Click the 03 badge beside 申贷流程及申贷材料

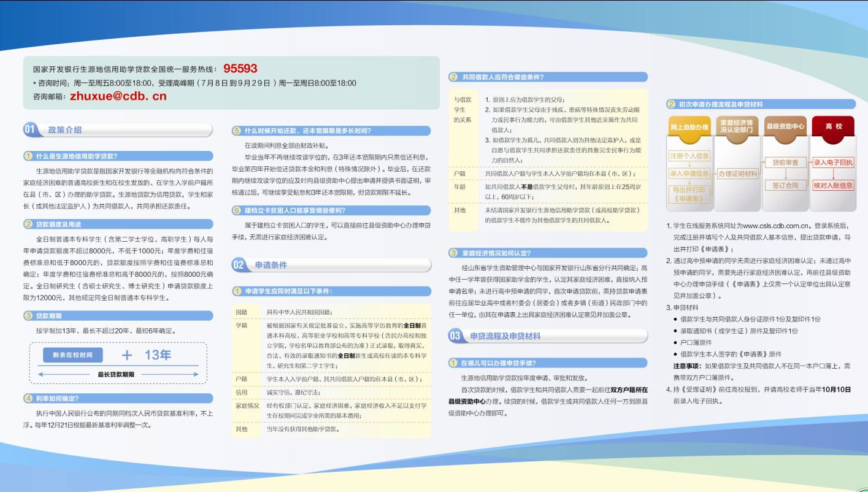(x=455, y=336)
